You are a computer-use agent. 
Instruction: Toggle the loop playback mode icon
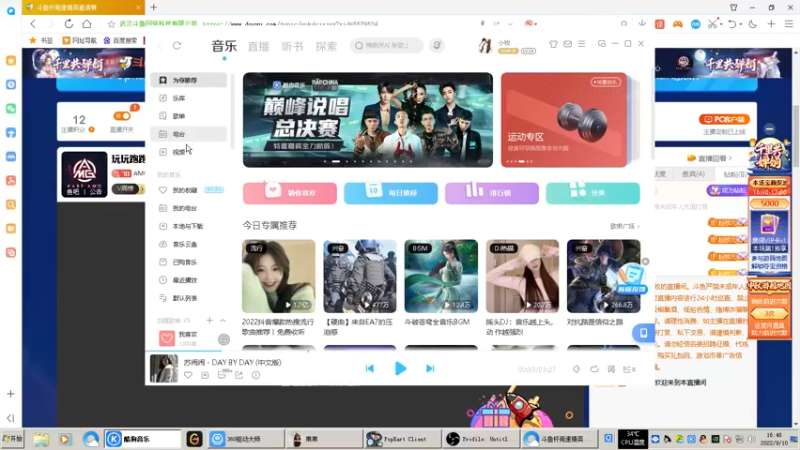click(594, 369)
